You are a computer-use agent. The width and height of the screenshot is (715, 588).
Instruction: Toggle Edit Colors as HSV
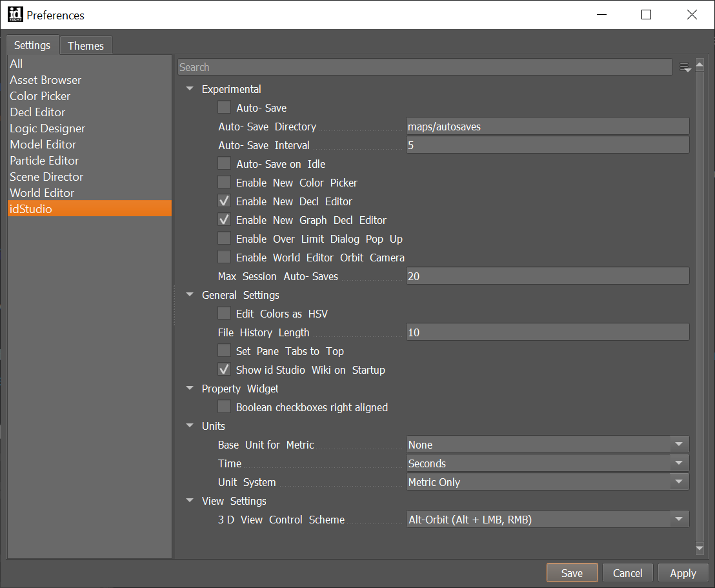[x=224, y=313]
